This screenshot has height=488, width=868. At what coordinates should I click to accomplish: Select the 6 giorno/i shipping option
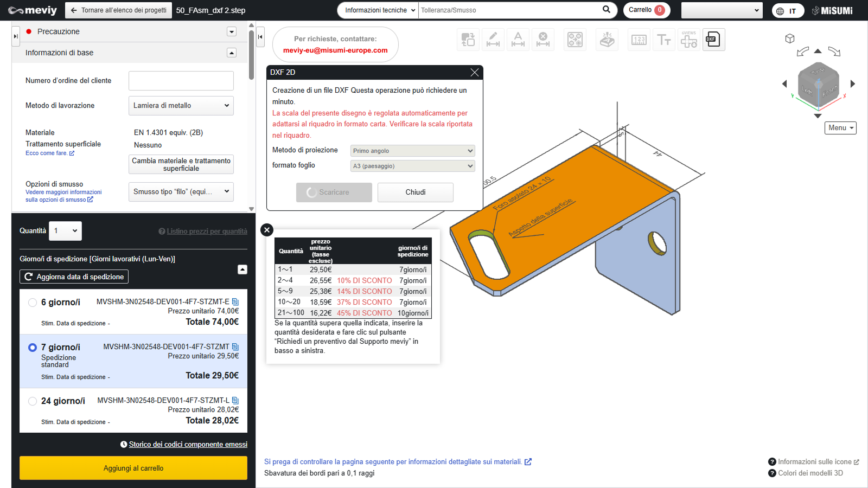pos(33,303)
